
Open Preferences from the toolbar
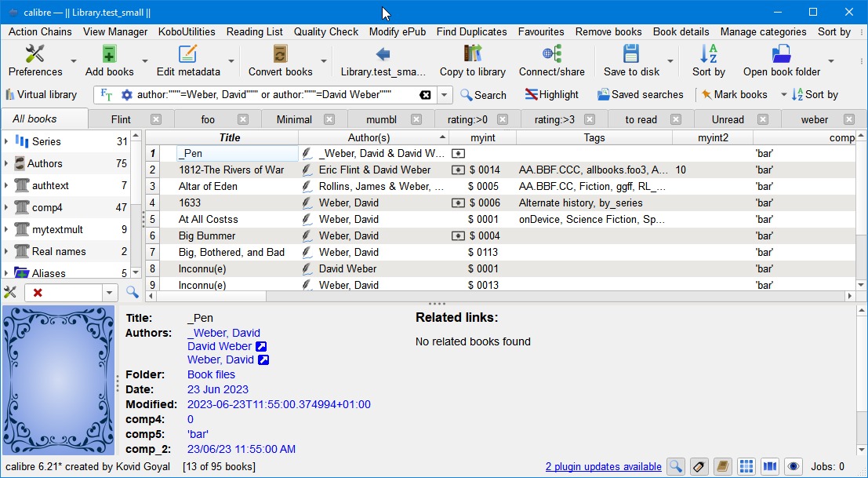[35, 60]
